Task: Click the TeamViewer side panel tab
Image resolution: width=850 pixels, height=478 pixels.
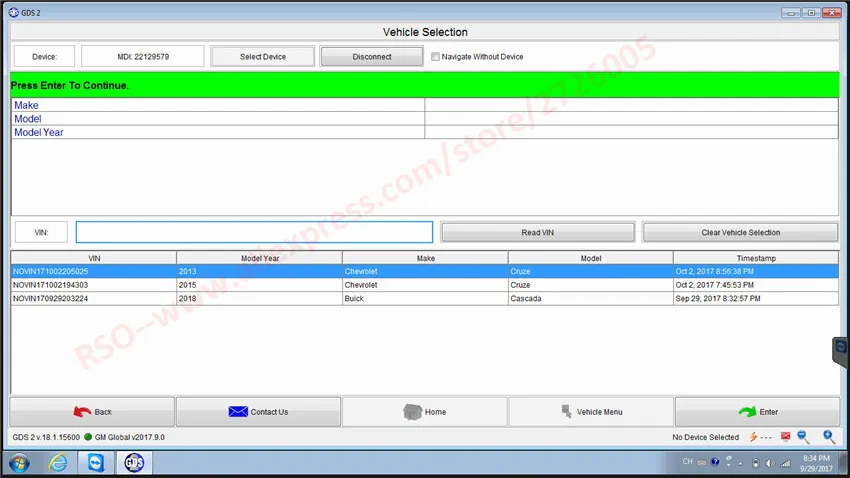Action: (x=840, y=351)
